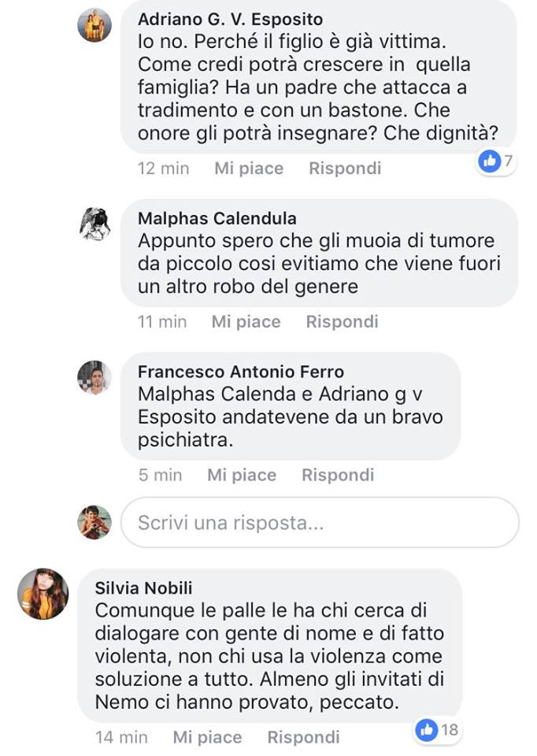Screen dimensions: 537x756
Task: Click your avatar beside the reply box
Action: click(x=95, y=522)
